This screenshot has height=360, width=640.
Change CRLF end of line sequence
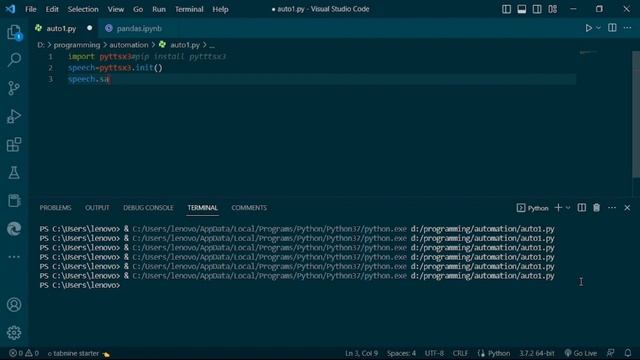click(x=460, y=353)
